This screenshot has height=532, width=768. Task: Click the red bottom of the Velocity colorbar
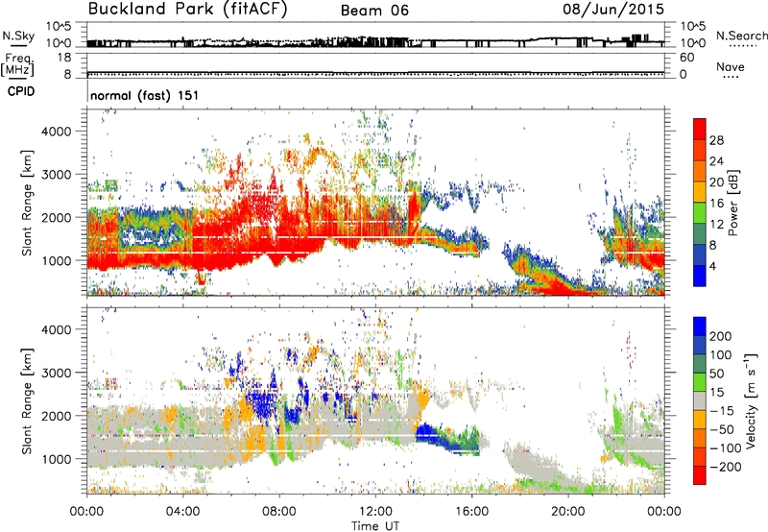click(x=700, y=475)
